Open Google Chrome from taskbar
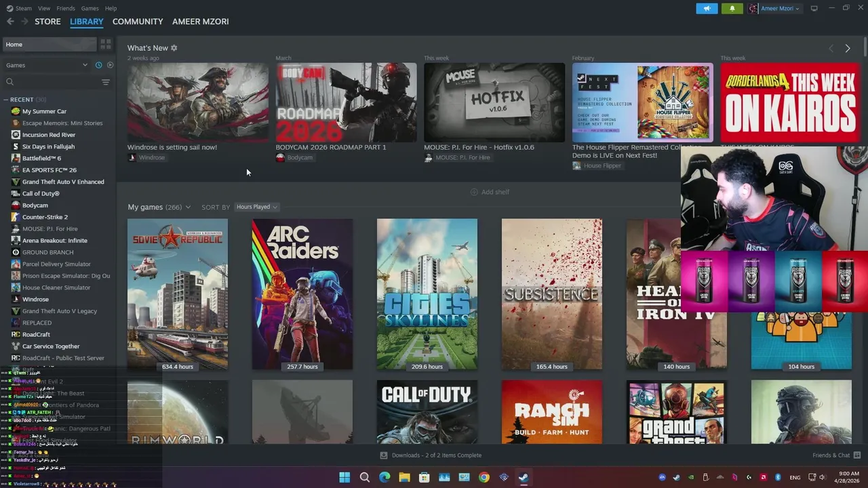 (484, 477)
